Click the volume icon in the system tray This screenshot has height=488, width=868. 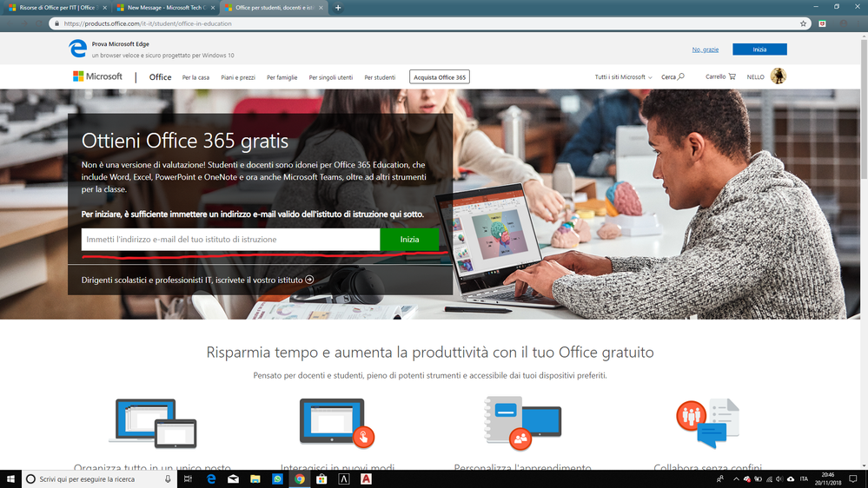779,479
